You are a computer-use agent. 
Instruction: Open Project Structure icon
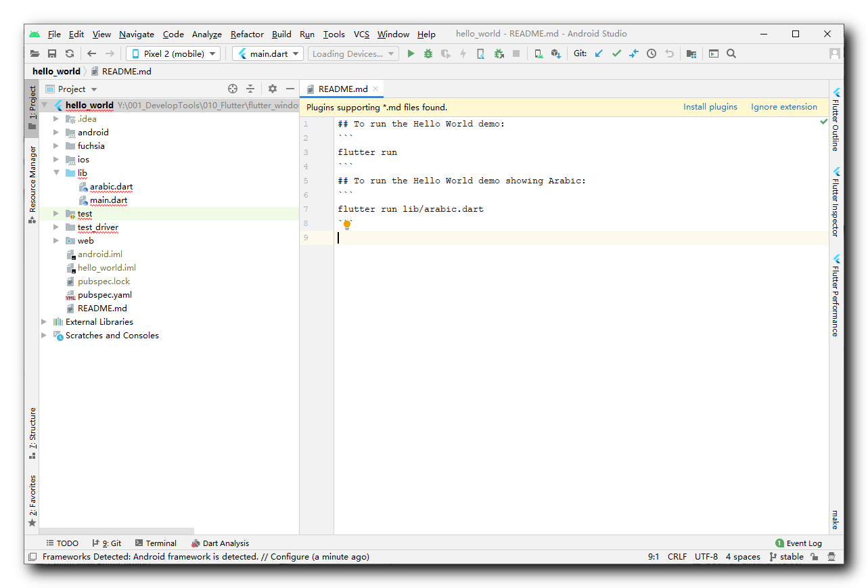pos(691,53)
